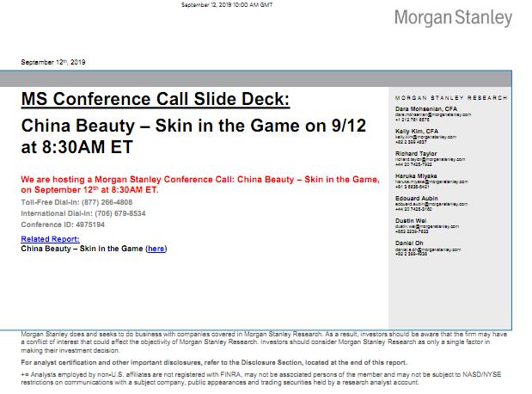The width and height of the screenshot is (532, 394).
Task: Click the 'China Beauty – Skin in the Game on 9/12' title line
Action: pos(193,126)
